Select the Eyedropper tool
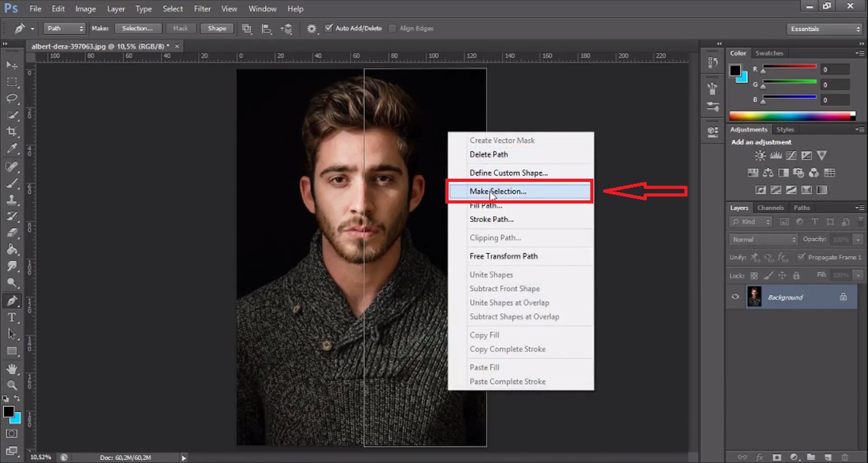 click(12, 149)
